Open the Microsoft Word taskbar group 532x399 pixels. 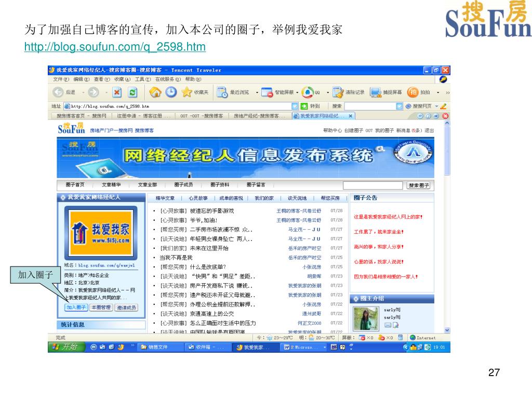(x=303, y=347)
